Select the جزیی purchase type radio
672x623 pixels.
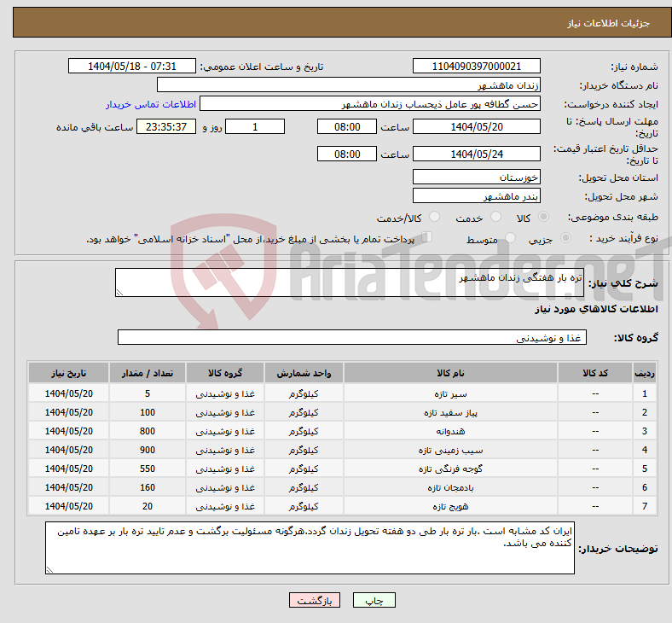coord(565,238)
